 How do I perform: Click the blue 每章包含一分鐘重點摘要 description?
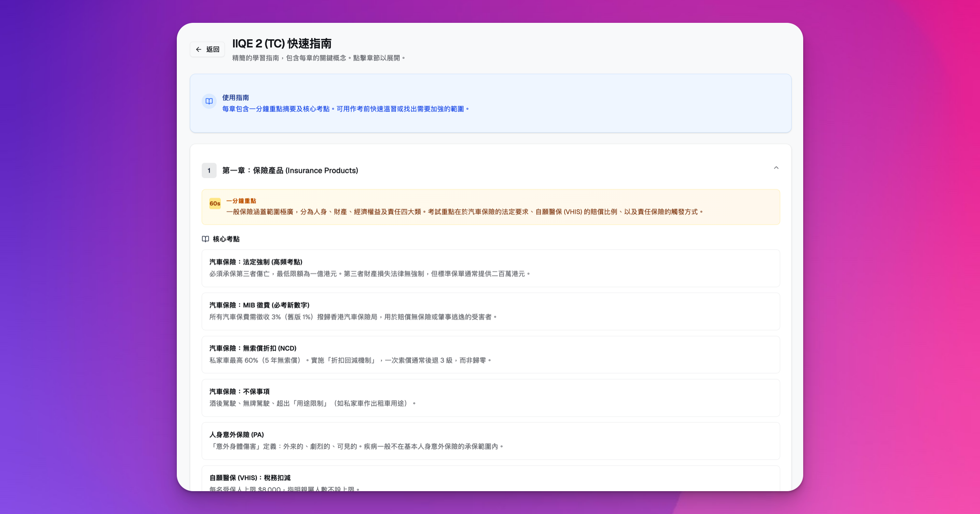click(346, 109)
